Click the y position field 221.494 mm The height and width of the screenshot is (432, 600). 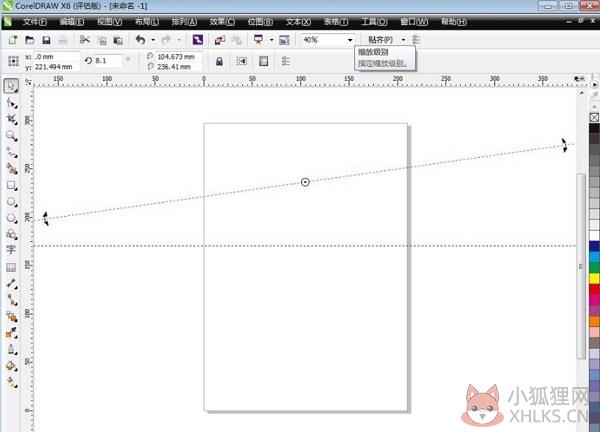pyautogui.click(x=56, y=67)
